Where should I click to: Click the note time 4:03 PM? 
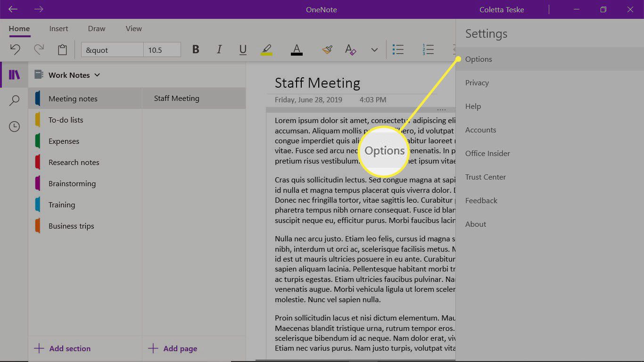[x=372, y=99]
